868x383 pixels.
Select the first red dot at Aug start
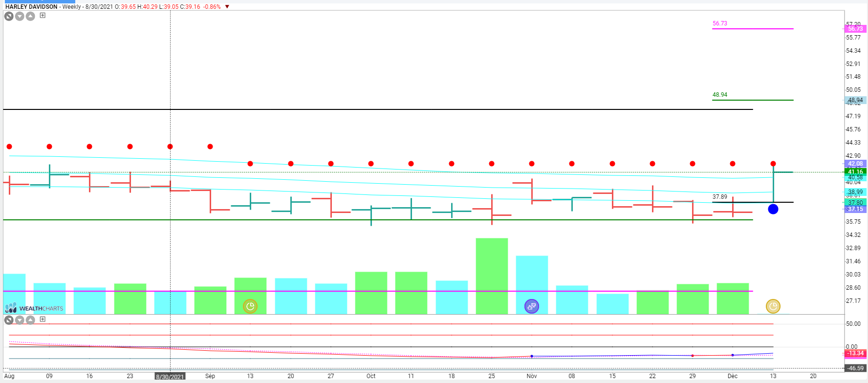click(x=9, y=147)
